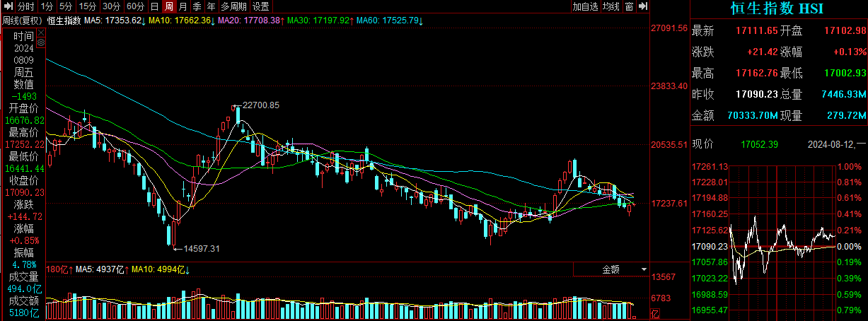Click the 14597.31 low price marker

point(202,248)
